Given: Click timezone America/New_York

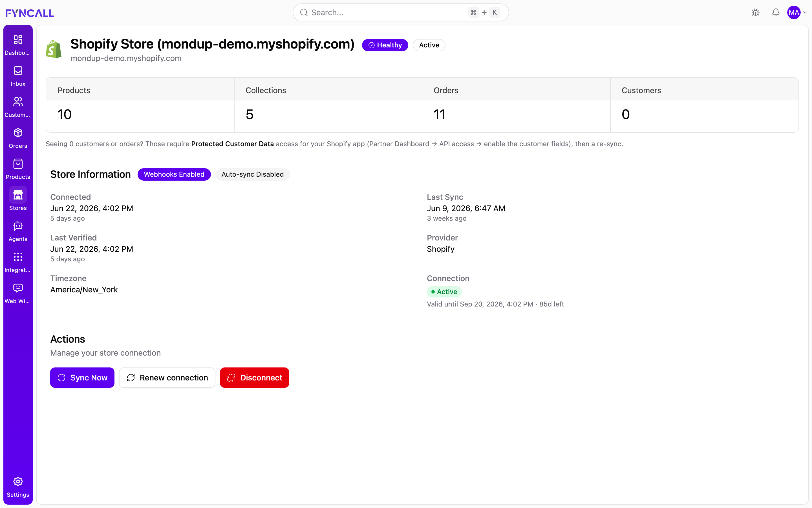Looking at the screenshot, I should pos(84,290).
